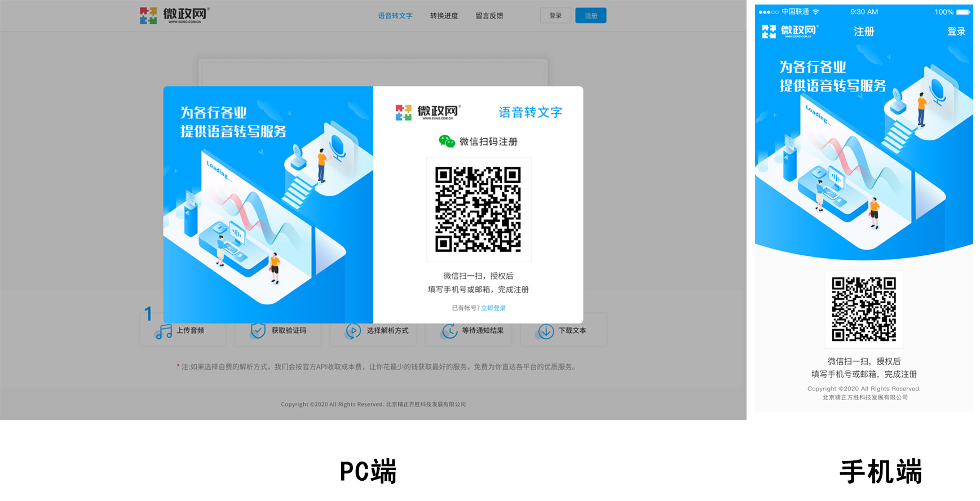Click the 微政网 logo in mobile header
This screenshot has width=980, height=501.
(789, 32)
